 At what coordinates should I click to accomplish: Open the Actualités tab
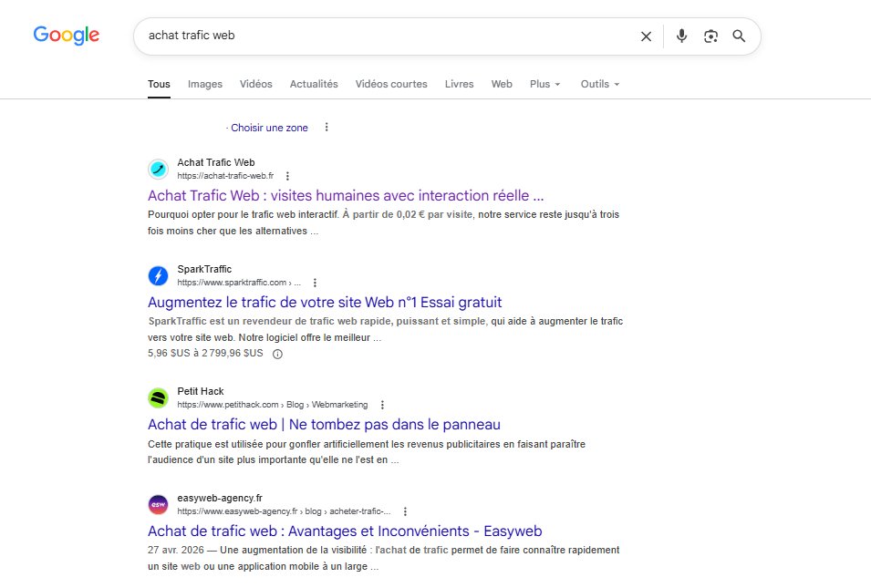pyautogui.click(x=314, y=84)
